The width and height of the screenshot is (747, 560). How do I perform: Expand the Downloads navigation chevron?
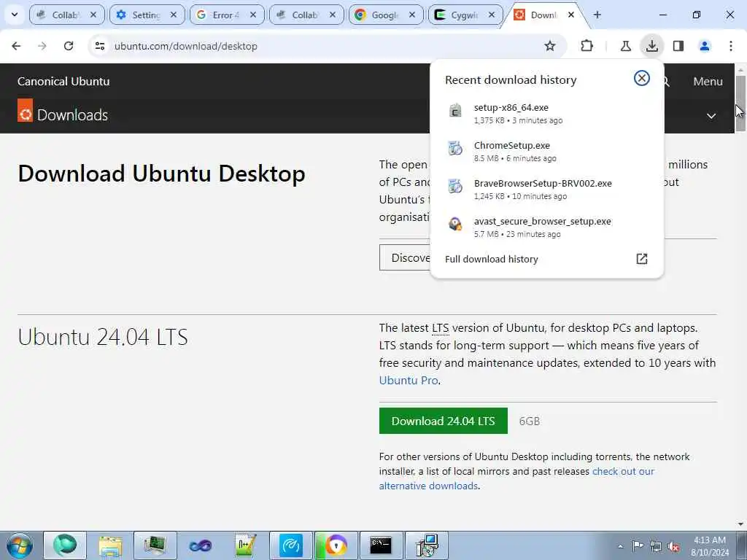711,116
